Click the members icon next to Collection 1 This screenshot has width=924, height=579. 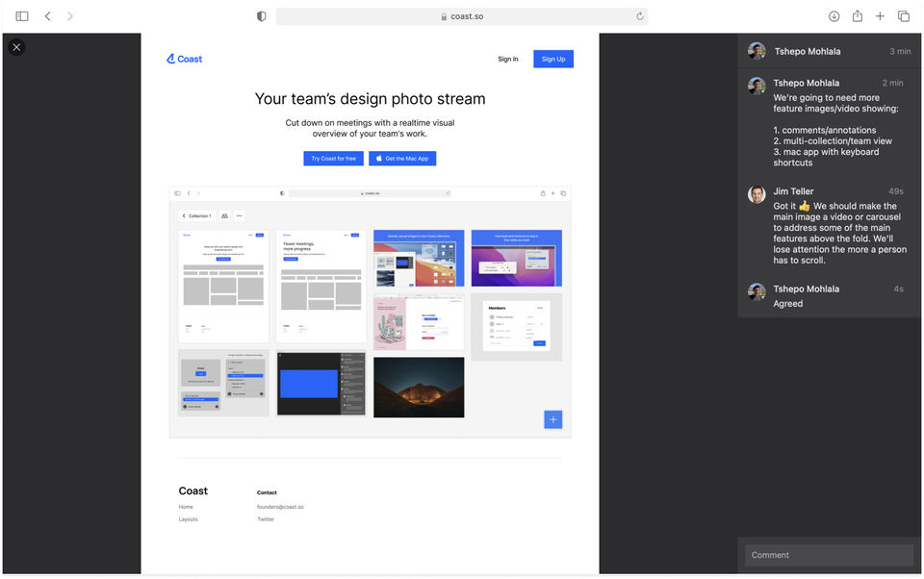pyautogui.click(x=224, y=216)
